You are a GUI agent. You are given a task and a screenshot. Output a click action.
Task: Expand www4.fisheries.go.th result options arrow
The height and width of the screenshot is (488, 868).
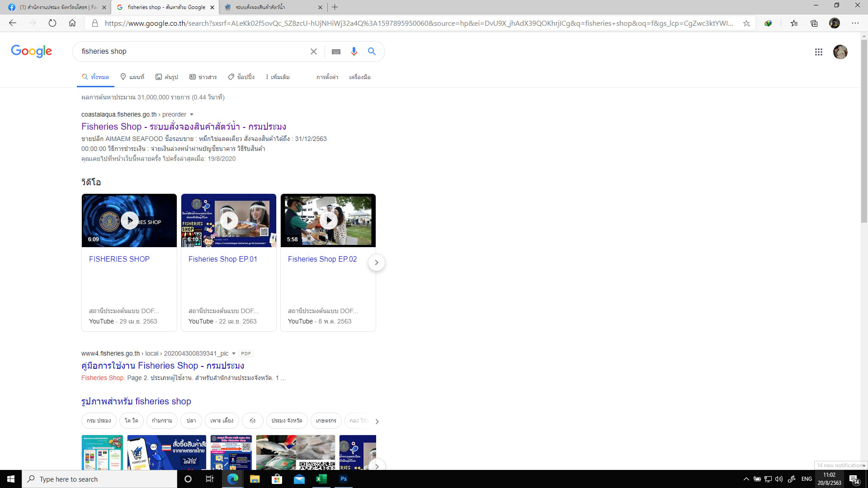click(234, 354)
